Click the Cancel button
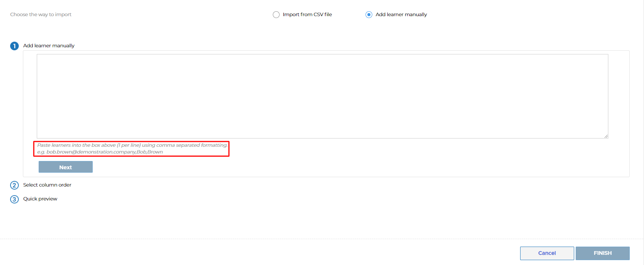The width and height of the screenshot is (644, 265). (547, 253)
